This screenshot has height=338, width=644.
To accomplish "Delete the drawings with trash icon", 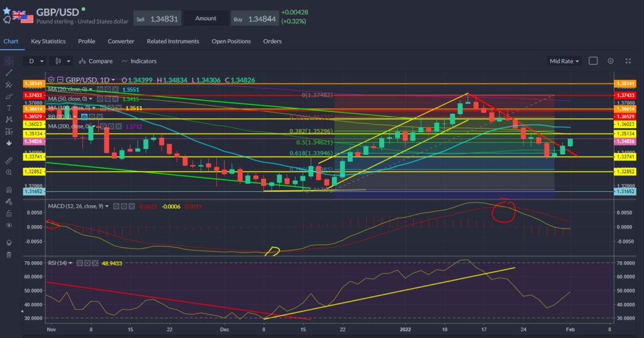I will (x=9, y=254).
